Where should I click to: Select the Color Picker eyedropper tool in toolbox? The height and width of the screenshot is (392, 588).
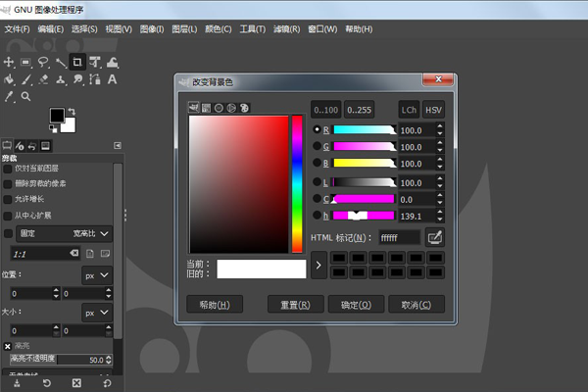pyautogui.click(x=8, y=96)
